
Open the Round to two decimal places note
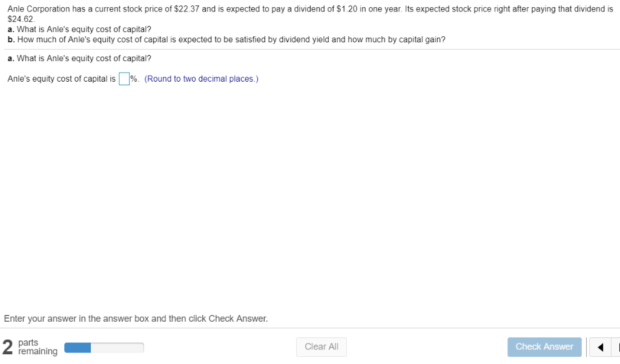200,79
